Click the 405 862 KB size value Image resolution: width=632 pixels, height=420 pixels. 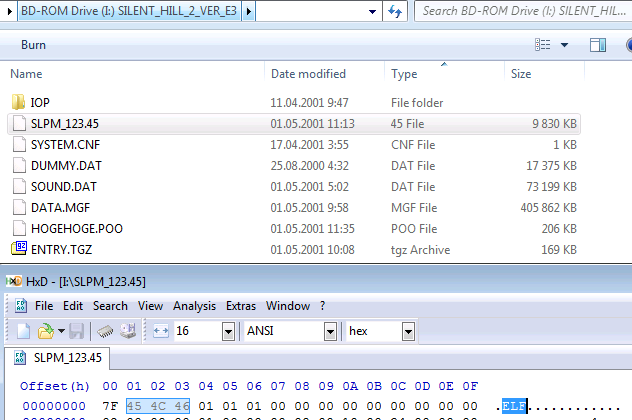coord(549,208)
